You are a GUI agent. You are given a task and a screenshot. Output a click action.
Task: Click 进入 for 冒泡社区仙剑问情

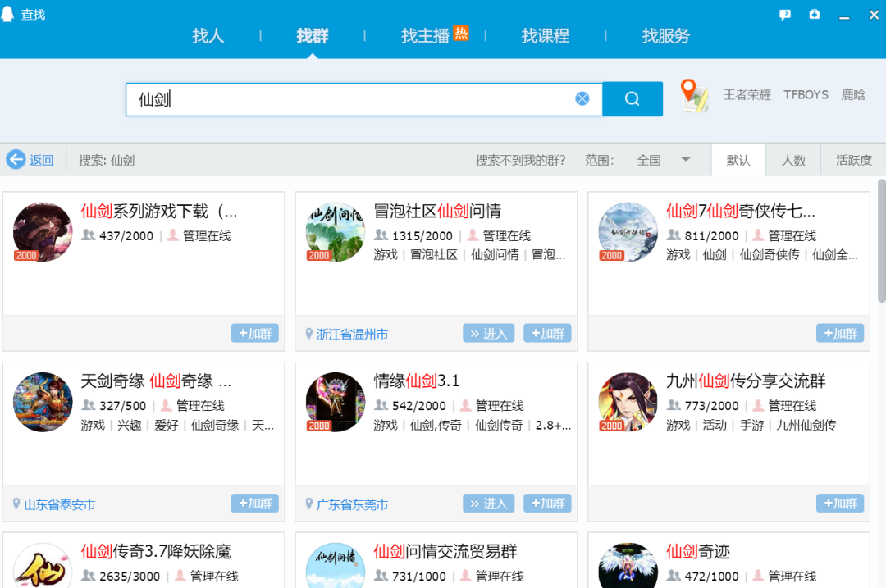(x=489, y=333)
